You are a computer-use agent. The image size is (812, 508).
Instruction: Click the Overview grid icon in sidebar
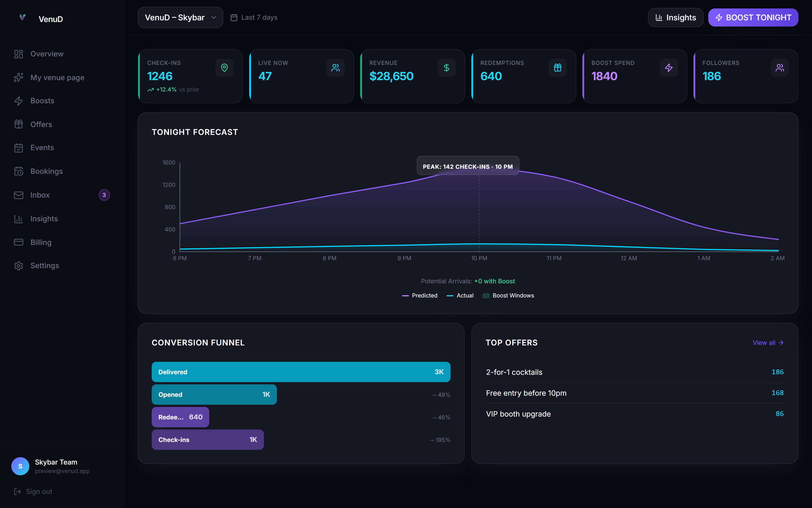(x=18, y=54)
